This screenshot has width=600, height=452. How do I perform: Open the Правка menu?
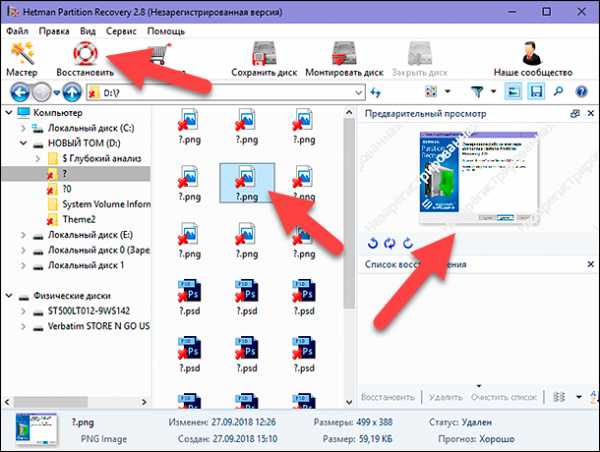click(x=54, y=31)
